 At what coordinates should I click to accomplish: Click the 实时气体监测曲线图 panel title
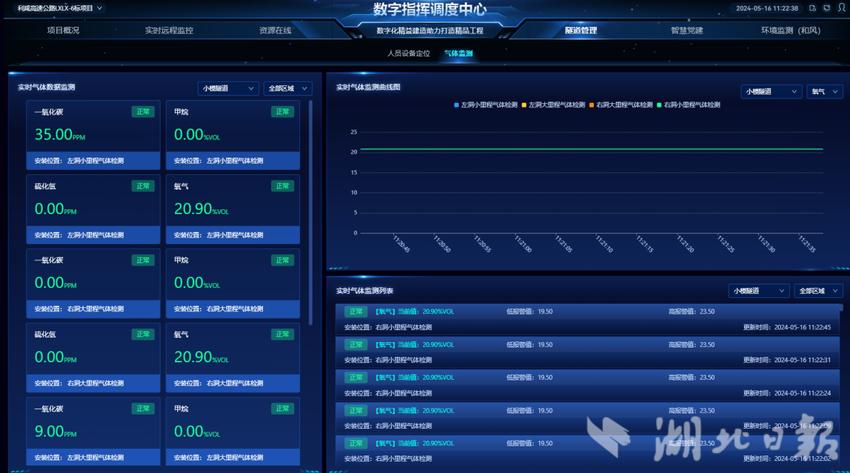coord(368,87)
